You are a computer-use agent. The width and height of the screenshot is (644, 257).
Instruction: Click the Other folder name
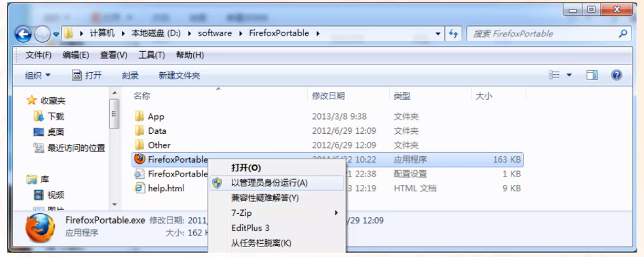(x=159, y=145)
